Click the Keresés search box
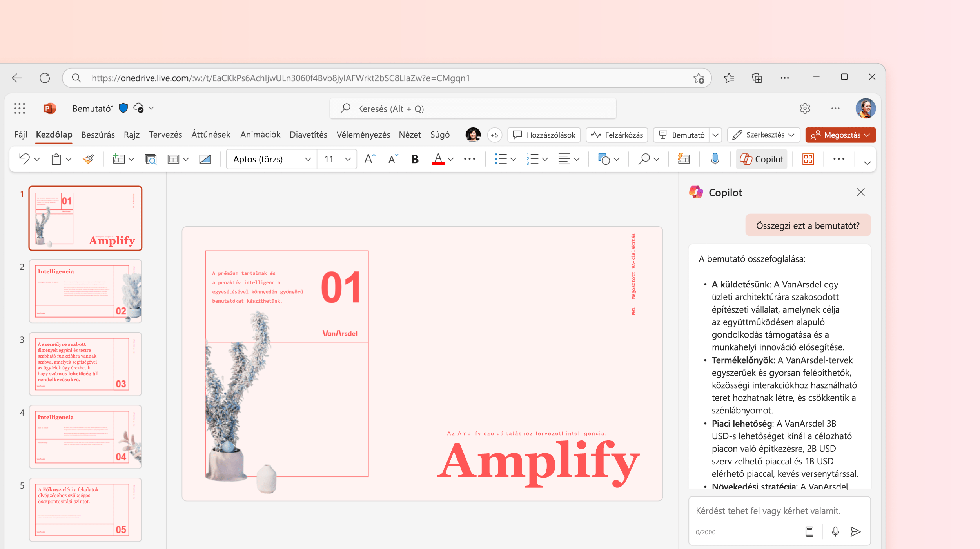The image size is (980, 549). tap(473, 109)
